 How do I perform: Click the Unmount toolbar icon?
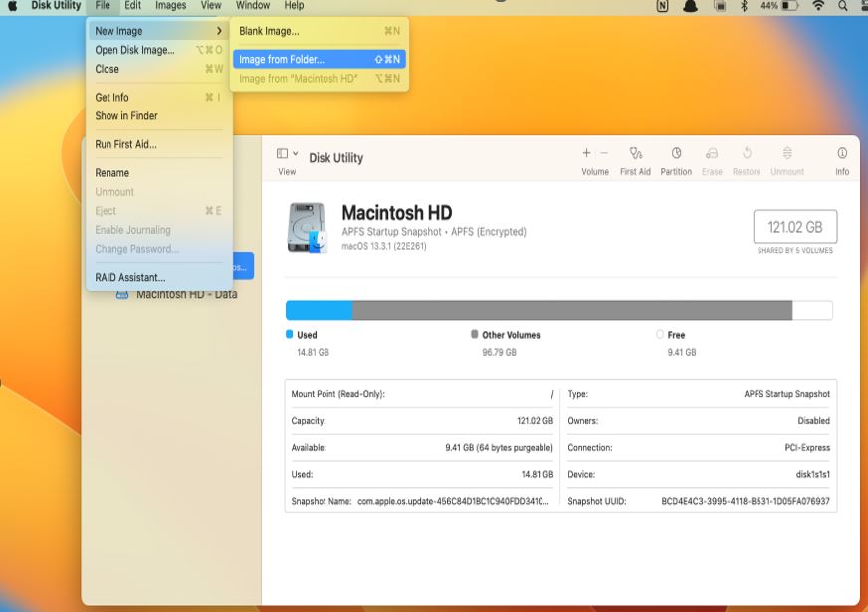pos(786,157)
